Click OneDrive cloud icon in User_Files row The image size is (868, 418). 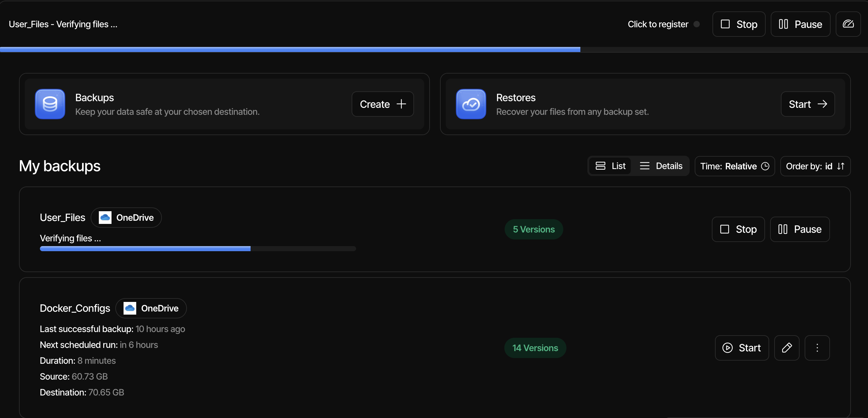[105, 218]
